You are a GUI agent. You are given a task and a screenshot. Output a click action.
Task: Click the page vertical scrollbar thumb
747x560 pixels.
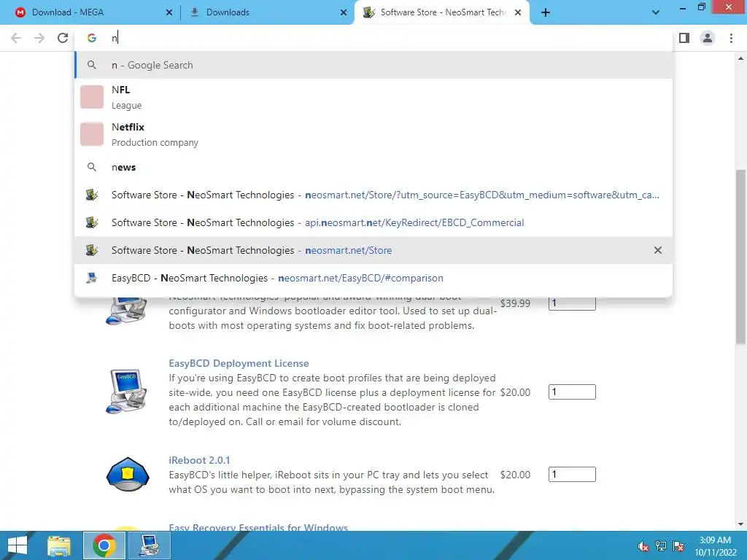click(740, 257)
